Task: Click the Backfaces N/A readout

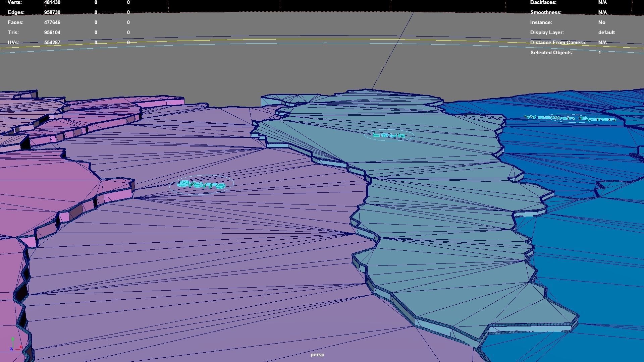Action: click(602, 3)
